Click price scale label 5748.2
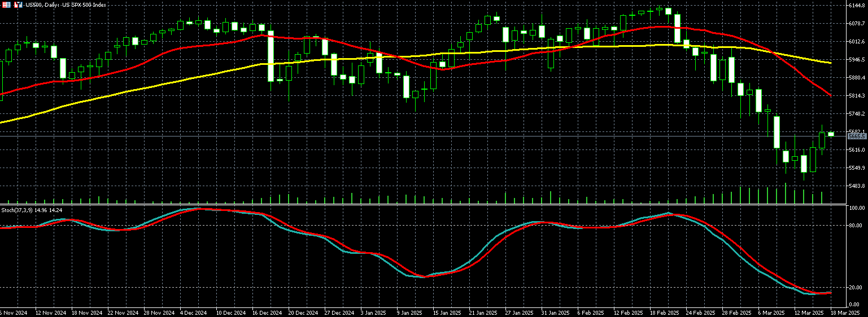The image size is (868, 317). pyautogui.click(x=857, y=113)
